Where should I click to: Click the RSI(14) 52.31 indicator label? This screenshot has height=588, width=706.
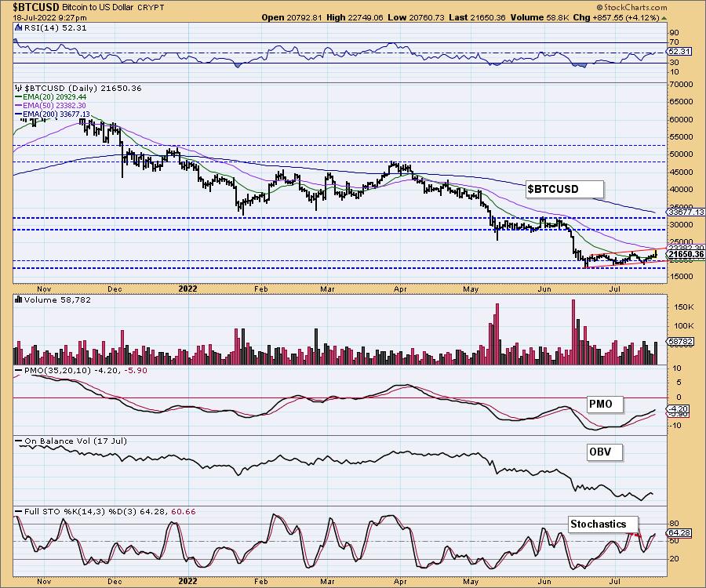click(55, 27)
